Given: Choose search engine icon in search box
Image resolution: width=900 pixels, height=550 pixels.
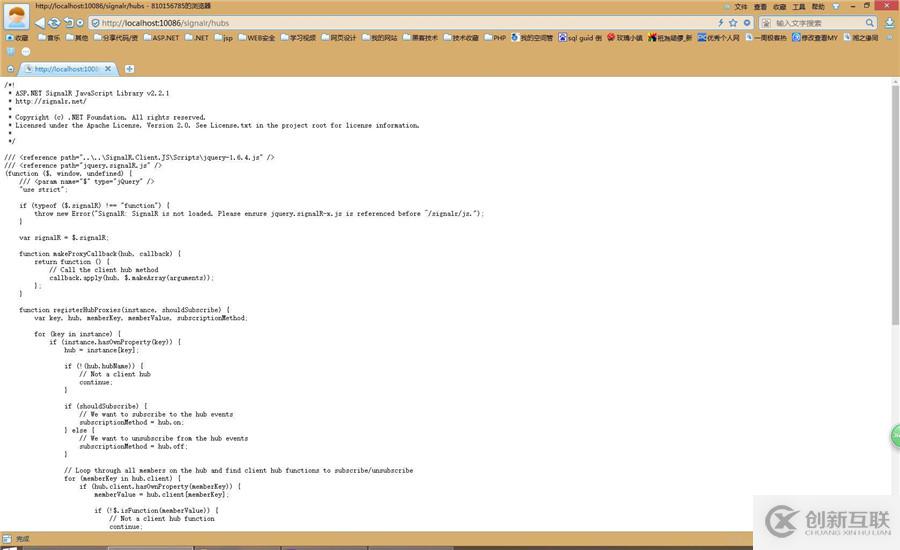Looking at the screenshot, I should 766,23.
